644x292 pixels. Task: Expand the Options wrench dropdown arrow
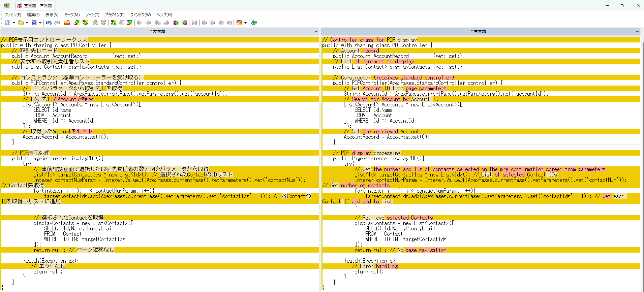point(245,23)
